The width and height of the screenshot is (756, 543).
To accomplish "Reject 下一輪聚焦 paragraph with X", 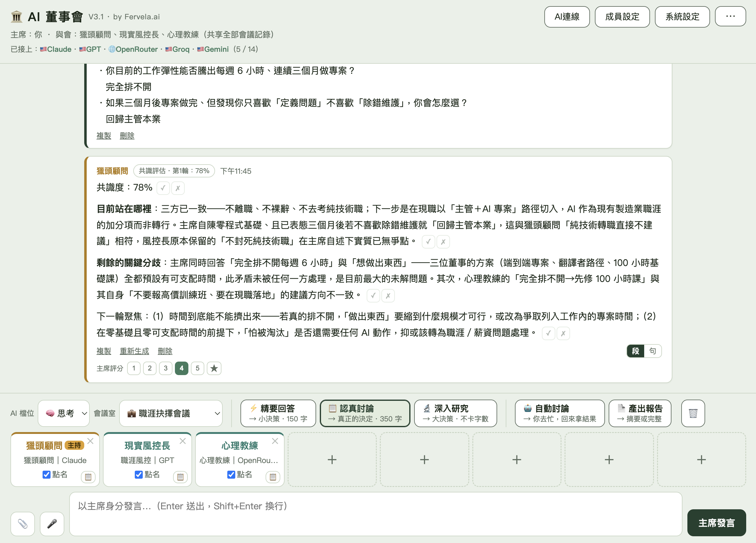I will 563,333.
